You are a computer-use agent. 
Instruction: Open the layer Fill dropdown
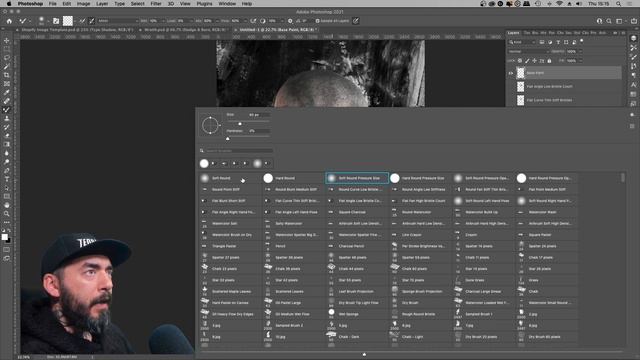click(580, 61)
